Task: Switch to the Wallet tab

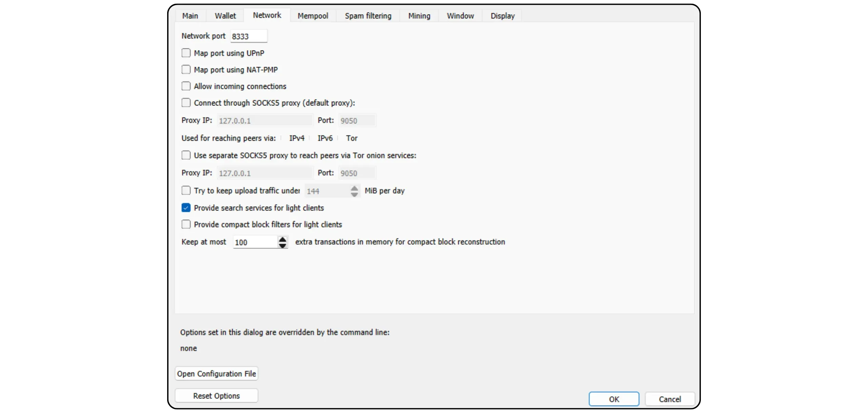Action: [x=225, y=16]
